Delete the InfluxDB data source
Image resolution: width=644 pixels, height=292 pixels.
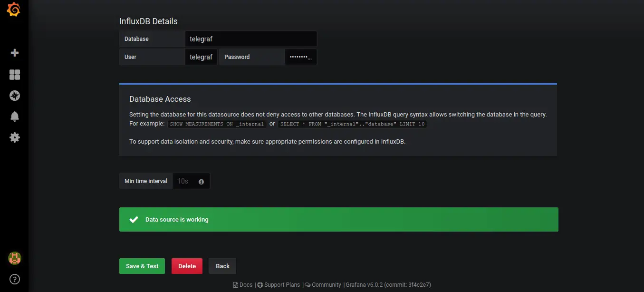tap(187, 266)
